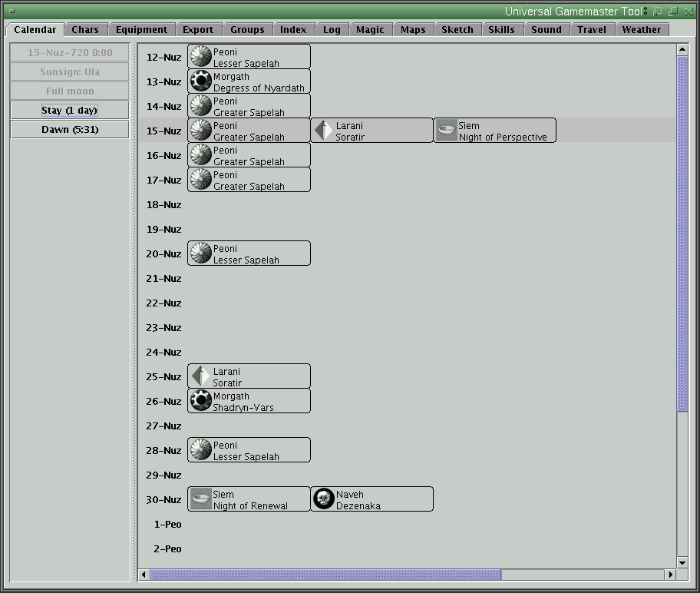Click the Sunsign: Ula button
The width and height of the screenshot is (700, 593).
[x=70, y=72]
